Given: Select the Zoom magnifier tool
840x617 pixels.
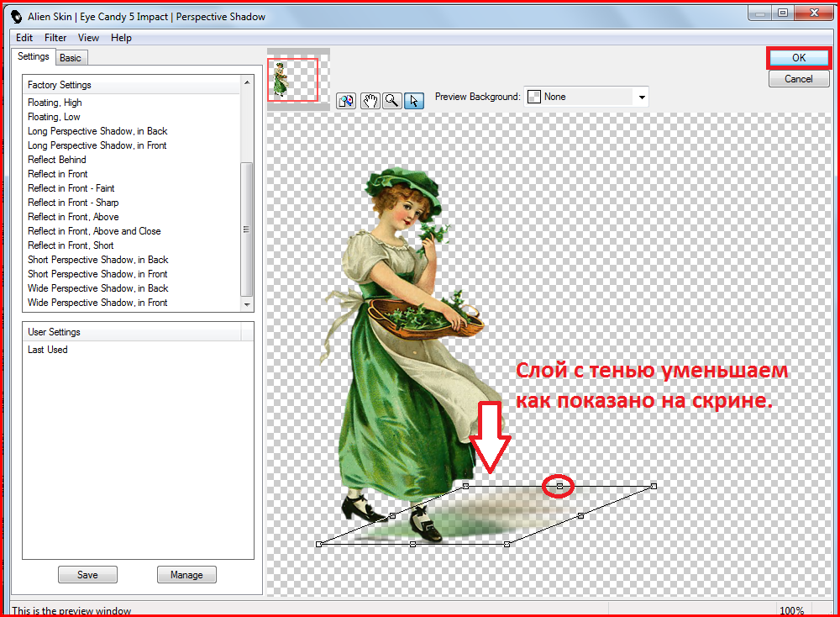Looking at the screenshot, I should pos(392,101).
